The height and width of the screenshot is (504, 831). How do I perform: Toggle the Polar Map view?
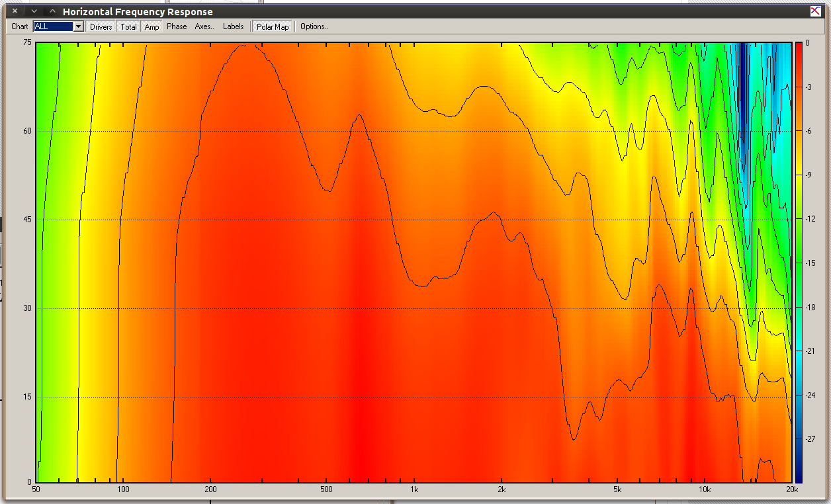point(273,26)
